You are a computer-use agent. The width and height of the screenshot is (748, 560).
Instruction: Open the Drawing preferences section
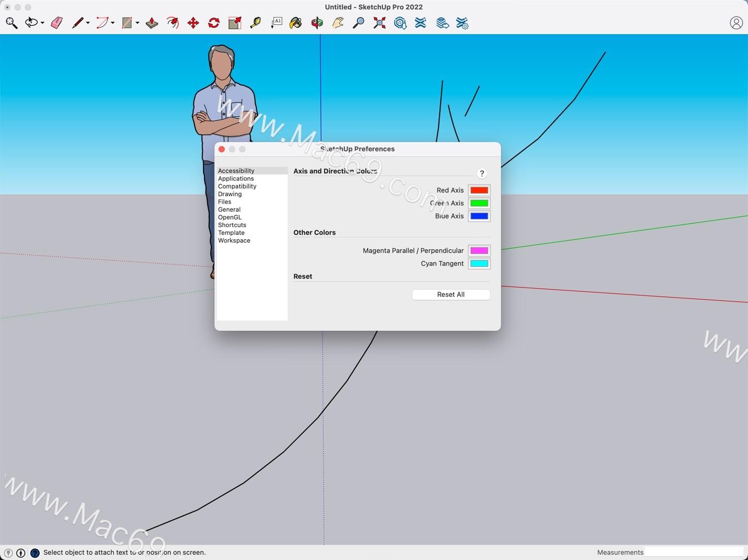(252, 194)
